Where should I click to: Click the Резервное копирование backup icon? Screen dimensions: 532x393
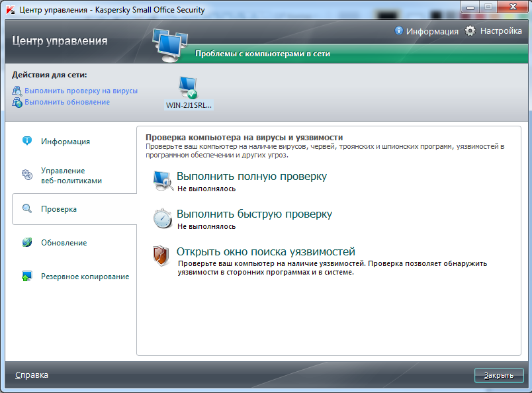(27, 276)
